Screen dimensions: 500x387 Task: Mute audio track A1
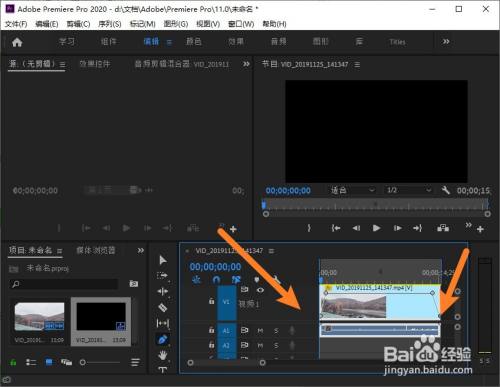tap(260, 330)
